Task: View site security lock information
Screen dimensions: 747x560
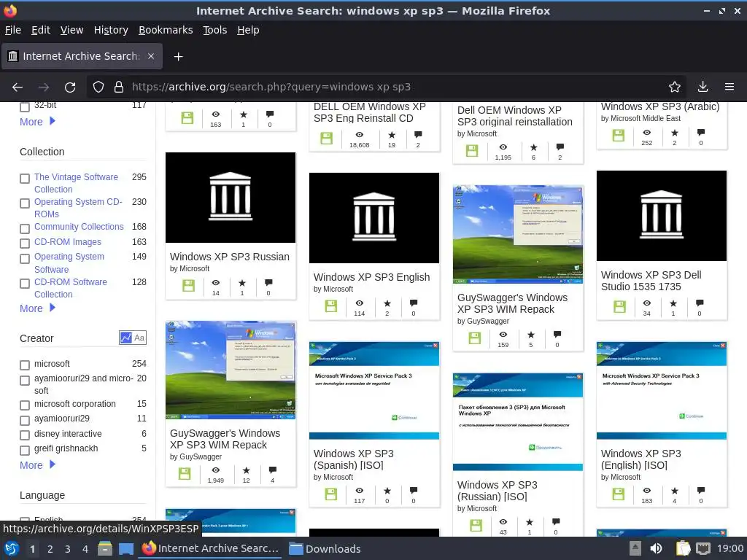Action: [119, 87]
